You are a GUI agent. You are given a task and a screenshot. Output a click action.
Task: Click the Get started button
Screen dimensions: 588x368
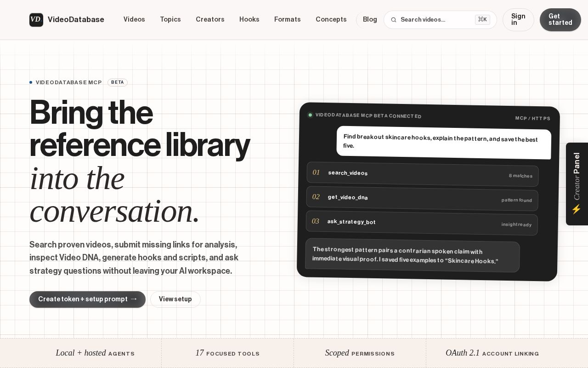point(560,20)
